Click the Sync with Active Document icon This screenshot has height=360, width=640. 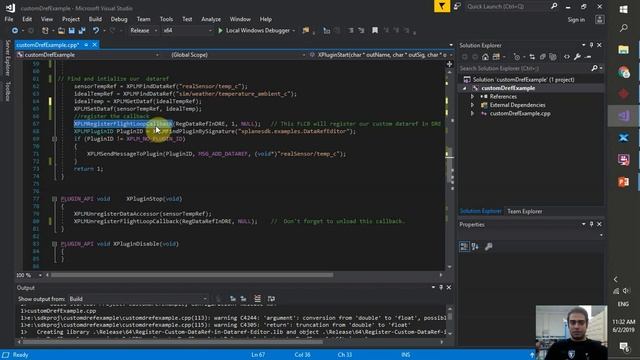click(x=532, y=57)
